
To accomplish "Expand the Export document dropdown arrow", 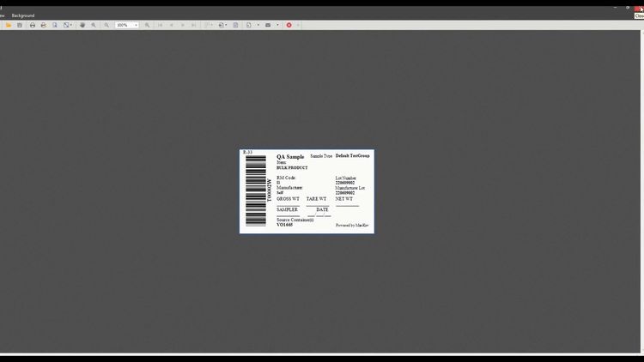I will 258,25.
